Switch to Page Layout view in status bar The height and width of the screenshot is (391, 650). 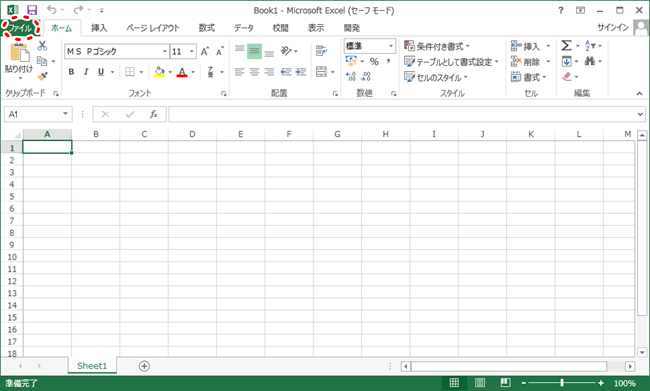pyautogui.click(x=480, y=383)
